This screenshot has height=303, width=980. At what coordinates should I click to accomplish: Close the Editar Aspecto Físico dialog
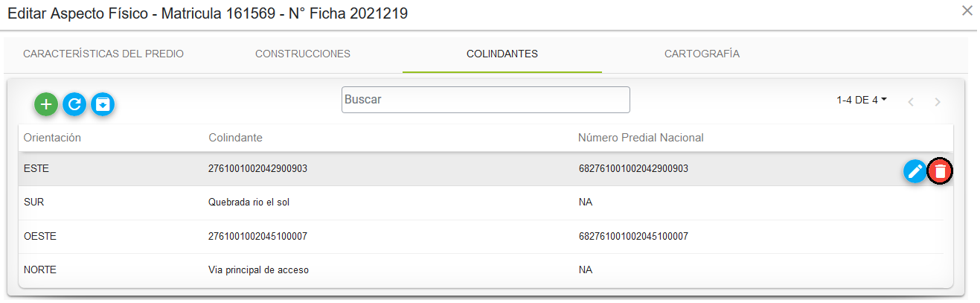[967, 10]
